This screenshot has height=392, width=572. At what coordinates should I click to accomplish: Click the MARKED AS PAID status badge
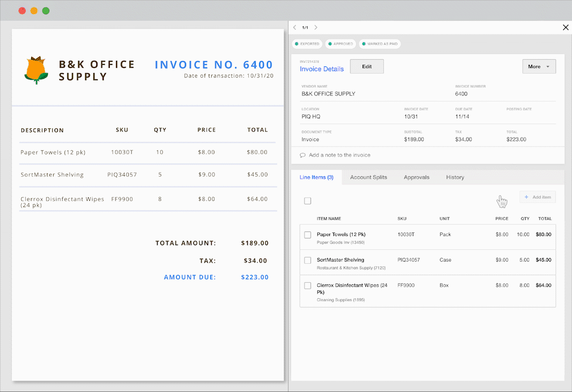coord(380,44)
